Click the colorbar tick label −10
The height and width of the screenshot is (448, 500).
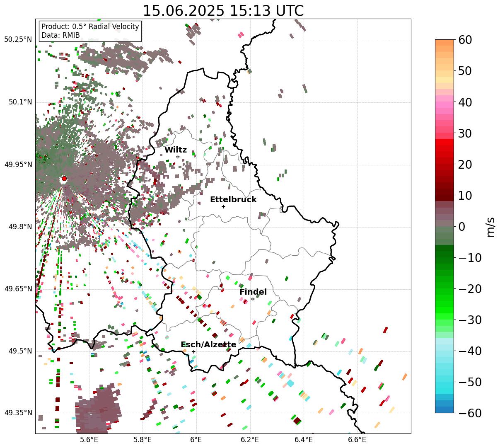pyautogui.click(x=469, y=258)
